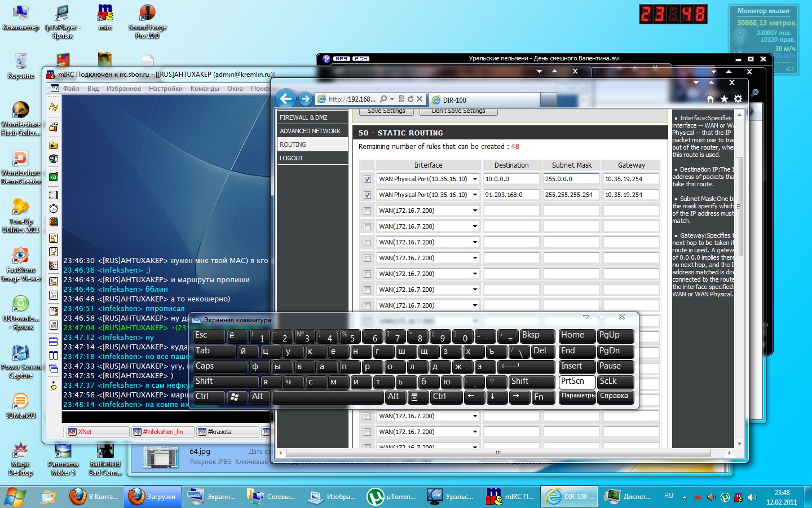Open IpTvPlayer desktop shortcut
812x508 pixels.
tap(63, 21)
